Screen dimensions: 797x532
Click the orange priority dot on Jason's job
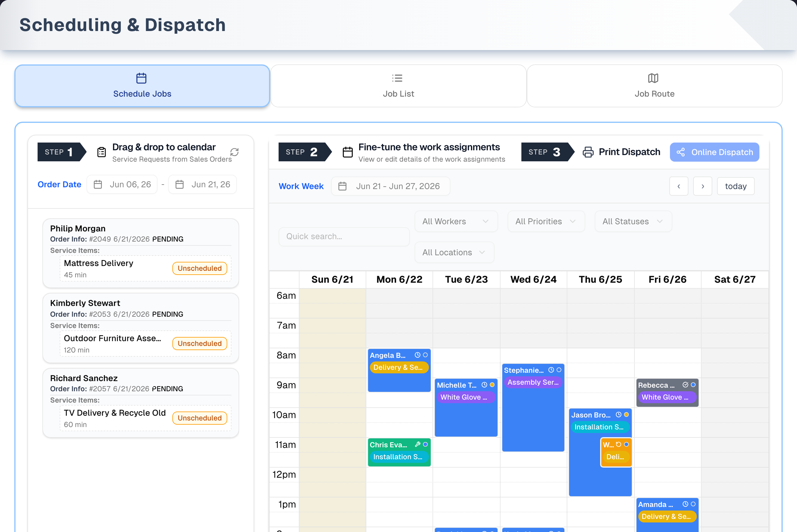click(626, 415)
